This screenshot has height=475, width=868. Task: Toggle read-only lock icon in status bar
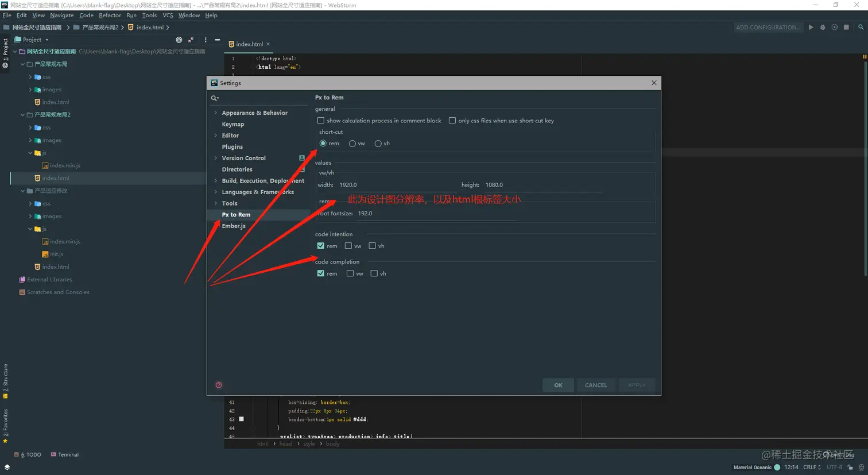(x=850, y=467)
